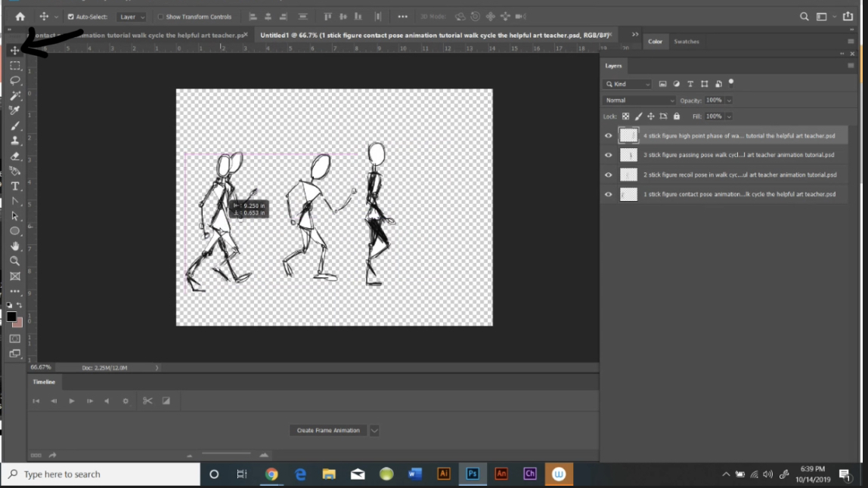Select the Move tool
This screenshot has width=868, height=488.
pyautogui.click(x=15, y=51)
